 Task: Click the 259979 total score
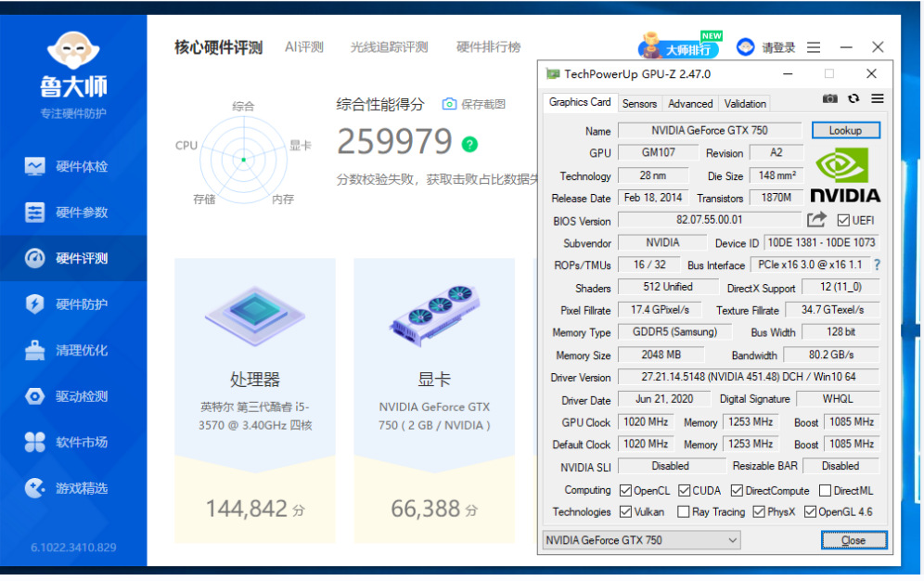click(394, 142)
